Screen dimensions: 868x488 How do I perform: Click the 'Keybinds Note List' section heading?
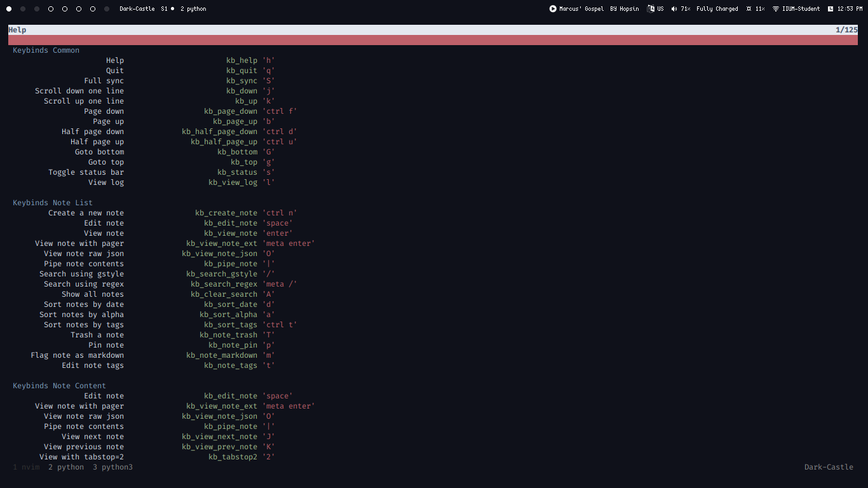click(53, 203)
